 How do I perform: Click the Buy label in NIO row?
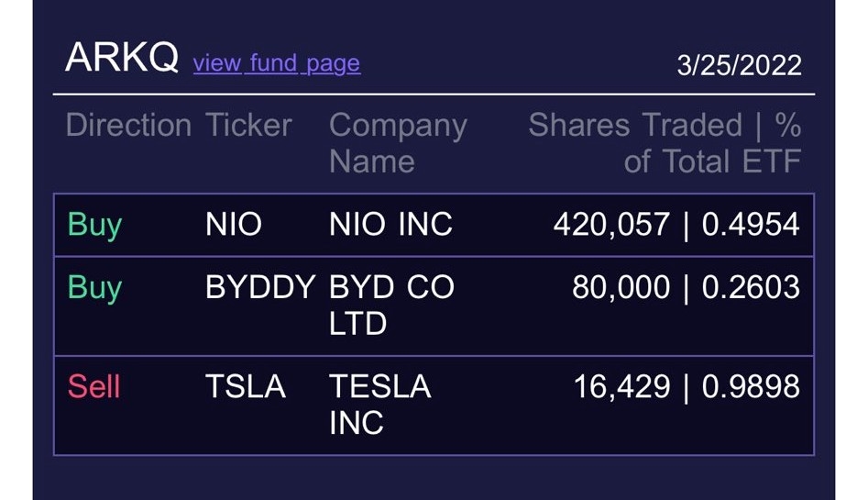[x=94, y=225]
